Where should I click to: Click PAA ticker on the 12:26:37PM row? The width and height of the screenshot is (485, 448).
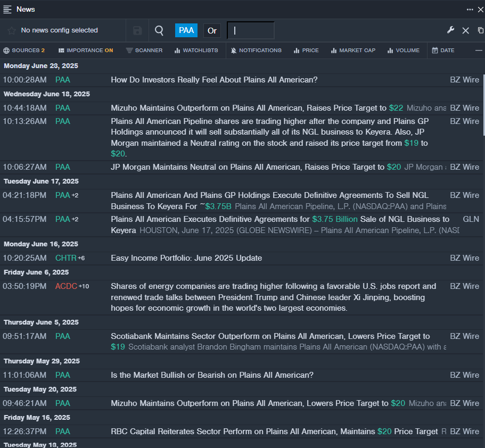click(x=63, y=432)
